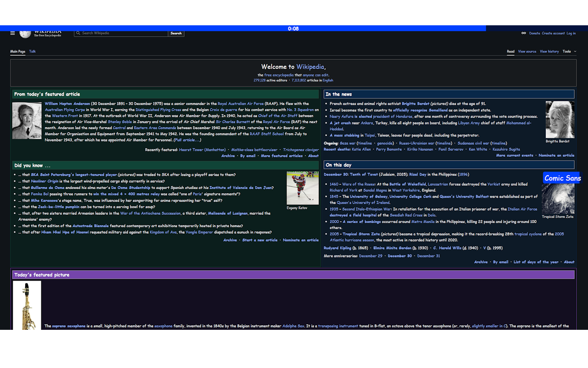Viewport: 588px width, 368px height.
Task: Open the Femke Bol link
Action: pos(40,194)
